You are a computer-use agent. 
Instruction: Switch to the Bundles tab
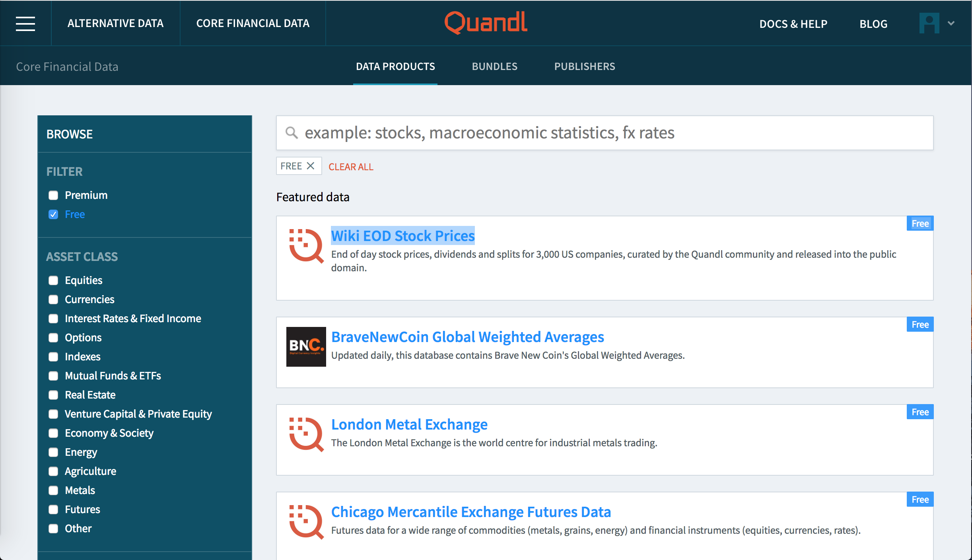(x=494, y=66)
